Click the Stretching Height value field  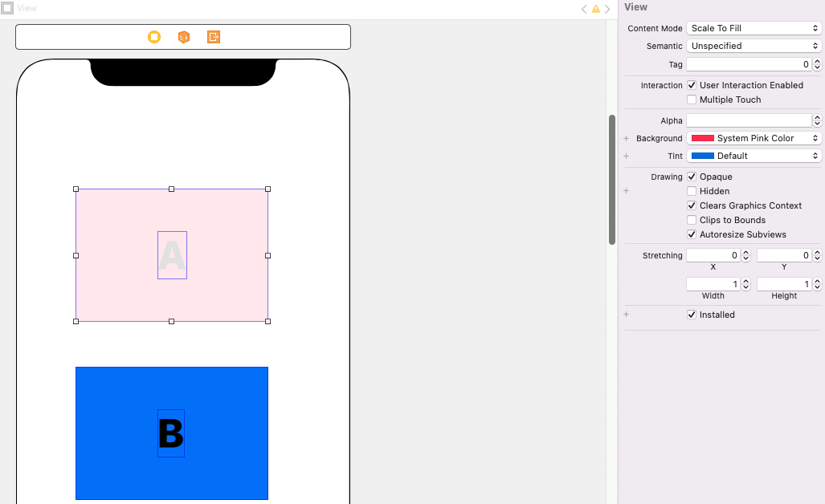point(785,284)
